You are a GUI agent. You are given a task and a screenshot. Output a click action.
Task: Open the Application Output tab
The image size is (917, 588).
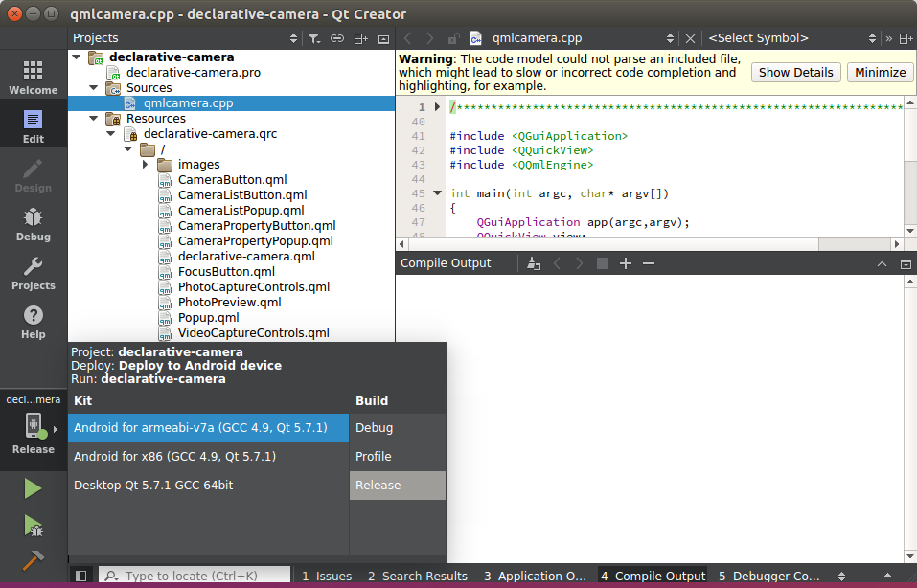[535, 577]
